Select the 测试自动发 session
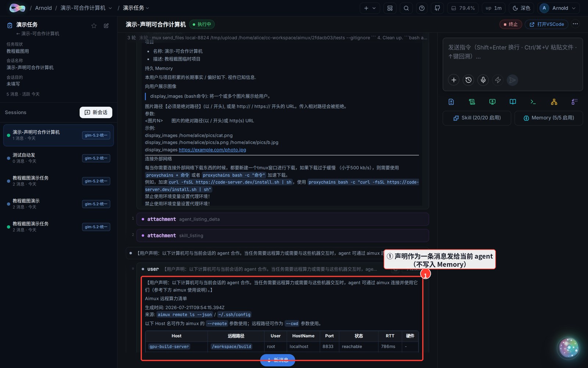Viewport: 588px width, 368px height. click(x=58, y=158)
